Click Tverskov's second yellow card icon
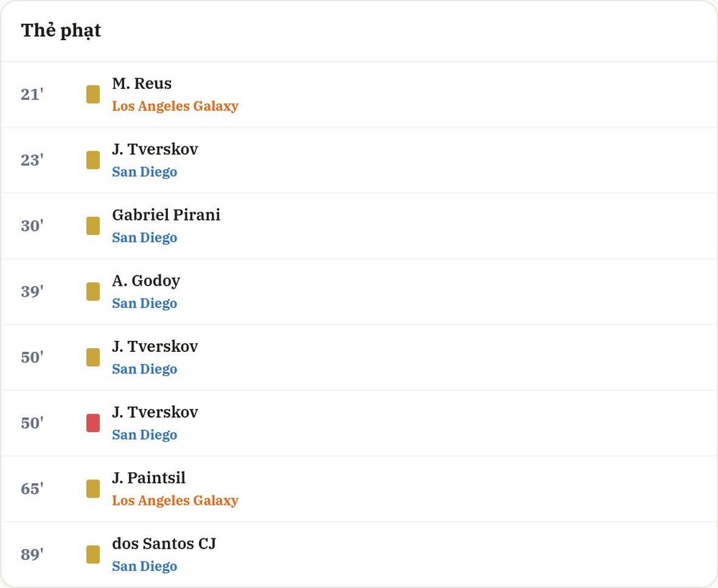The width and height of the screenshot is (718, 588). pyautogui.click(x=93, y=358)
